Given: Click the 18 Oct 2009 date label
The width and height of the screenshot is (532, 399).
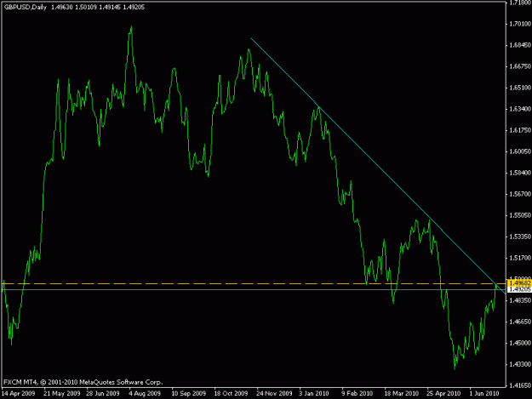Looking at the screenshot, I should [231, 394].
